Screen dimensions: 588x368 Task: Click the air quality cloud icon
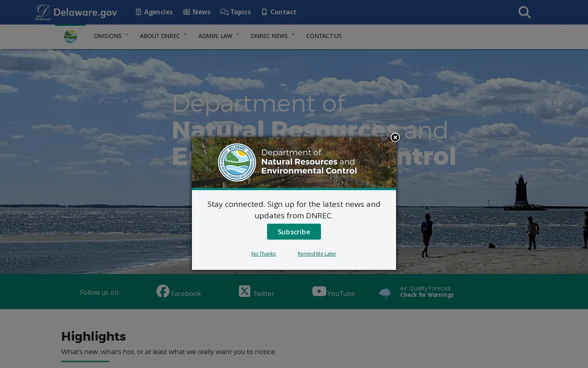[x=385, y=293]
